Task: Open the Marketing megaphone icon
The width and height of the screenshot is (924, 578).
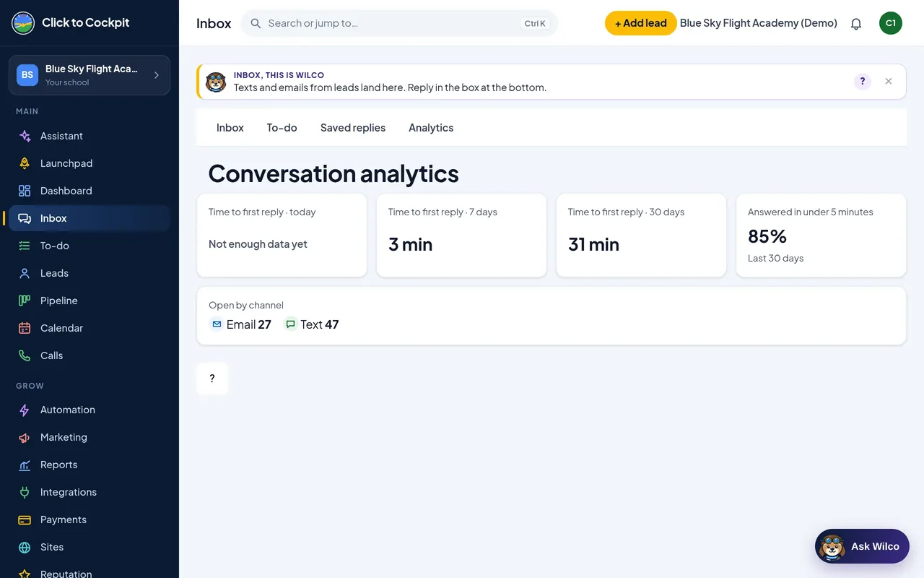Action: coord(25,437)
